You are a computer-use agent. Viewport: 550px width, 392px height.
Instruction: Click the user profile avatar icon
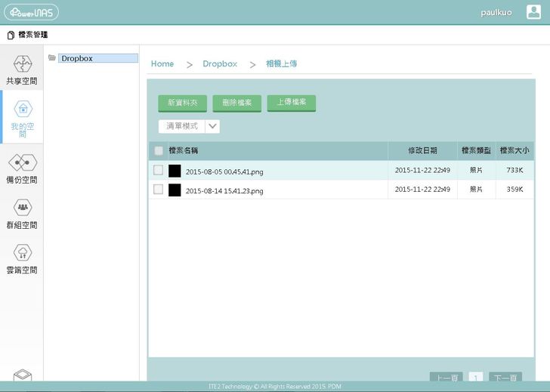[x=533, y=12]
